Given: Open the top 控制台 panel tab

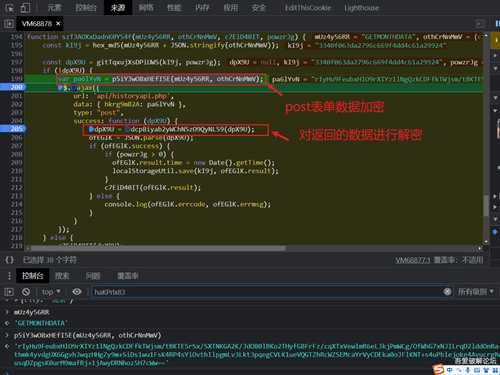Looking at the screenshot, I should 86,8.
